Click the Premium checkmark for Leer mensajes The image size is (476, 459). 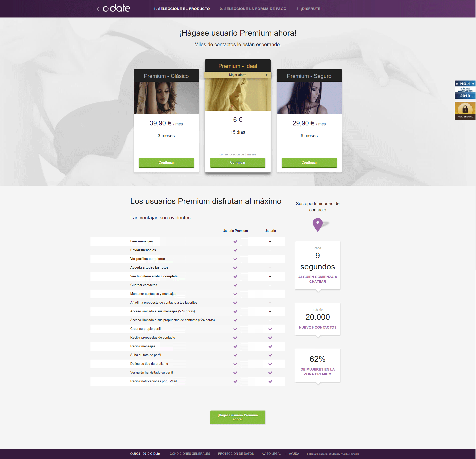tap(235, 242)
